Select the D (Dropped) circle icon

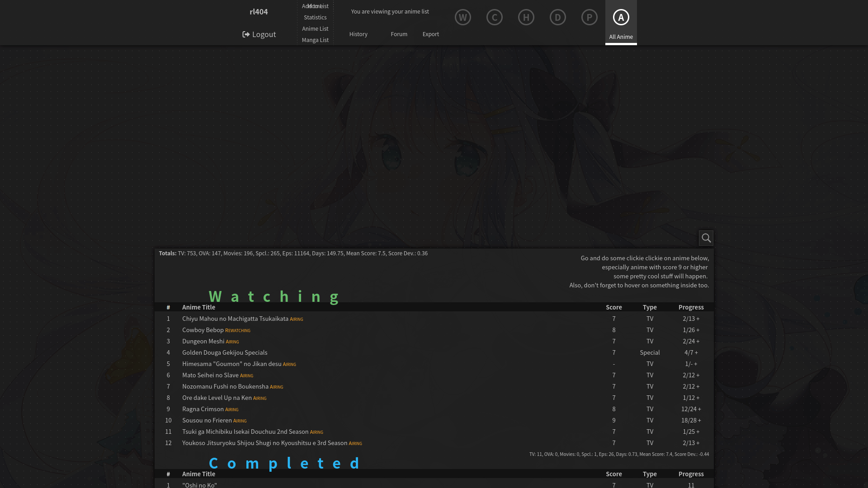pyautogui.click(x=557, y=17)
